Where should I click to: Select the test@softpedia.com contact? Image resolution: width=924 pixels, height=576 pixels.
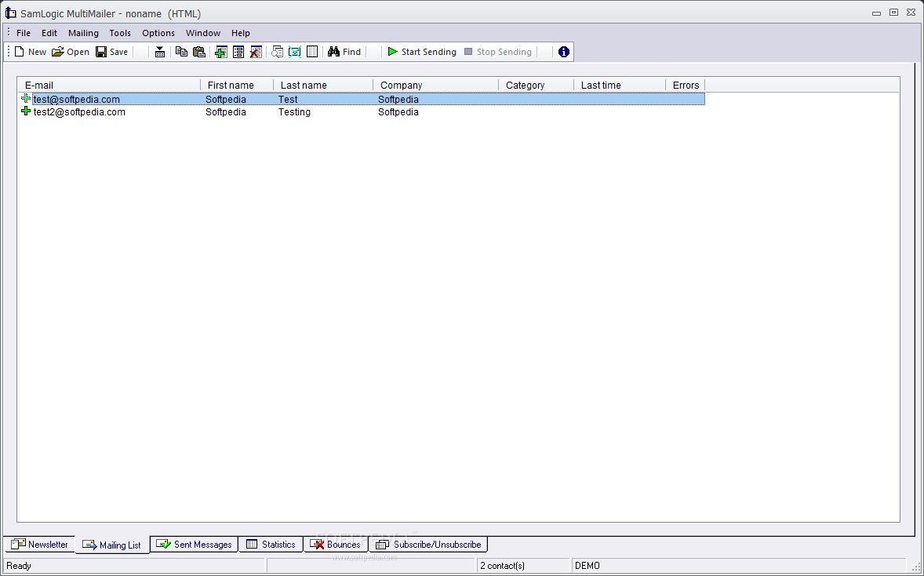pyautogui.click(x=77, y=99)
